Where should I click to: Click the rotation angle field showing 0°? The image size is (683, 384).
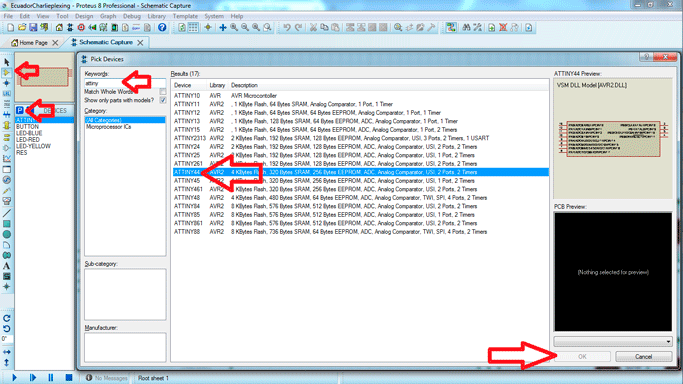(7, 339)
